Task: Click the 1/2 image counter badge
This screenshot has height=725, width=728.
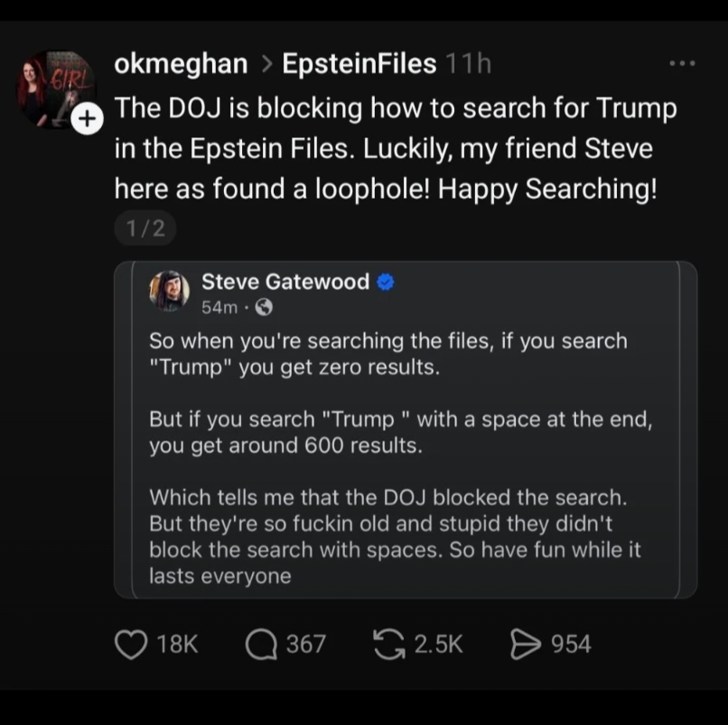Action: [145, 228]
